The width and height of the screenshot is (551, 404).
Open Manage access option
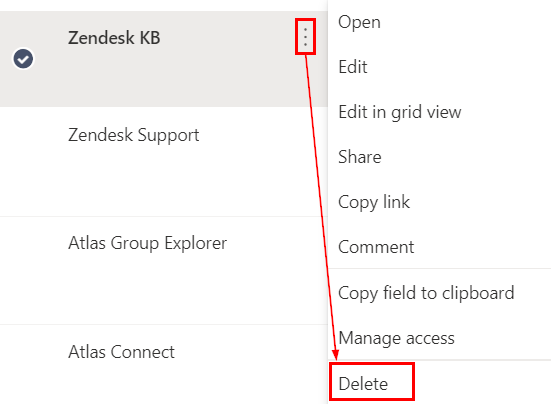pyautogui.click(x=396, y=338)
